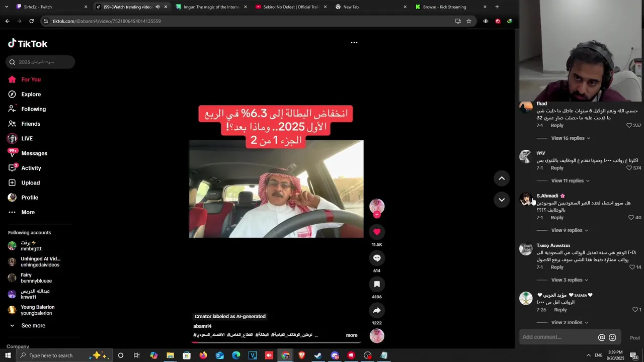Mute the TikTok tab audio icon

click(157, 7)
